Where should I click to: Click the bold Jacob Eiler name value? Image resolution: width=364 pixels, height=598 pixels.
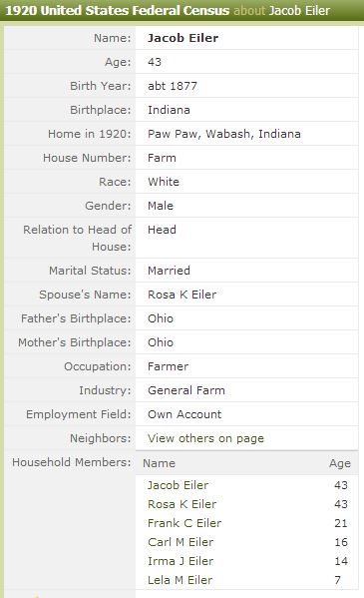tap(182, 38)
